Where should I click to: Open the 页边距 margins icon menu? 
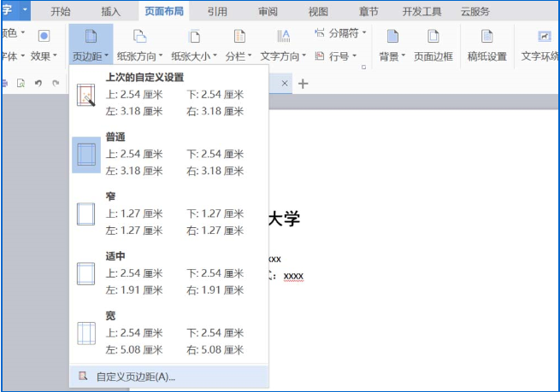pyautogui.click(x=91, y=37)
